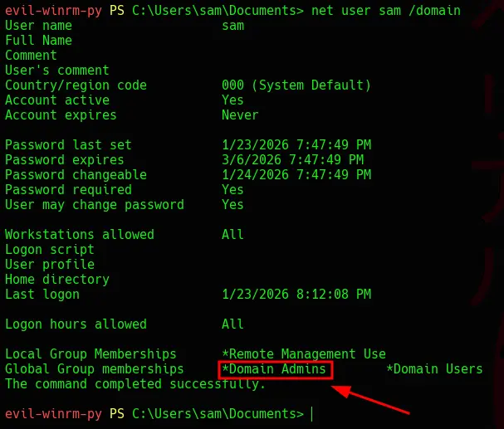Place cursor at the bottom empty prompt

coord(312,414)
